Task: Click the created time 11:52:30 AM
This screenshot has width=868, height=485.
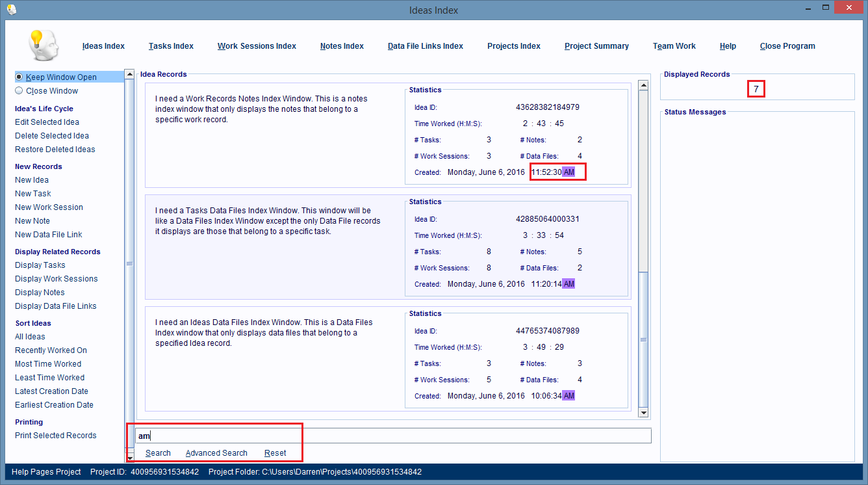Action: 553,172
